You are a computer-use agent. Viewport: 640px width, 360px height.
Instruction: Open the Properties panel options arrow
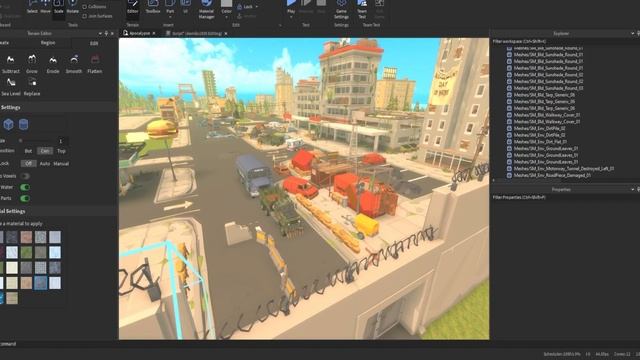[x=633, y=189]
